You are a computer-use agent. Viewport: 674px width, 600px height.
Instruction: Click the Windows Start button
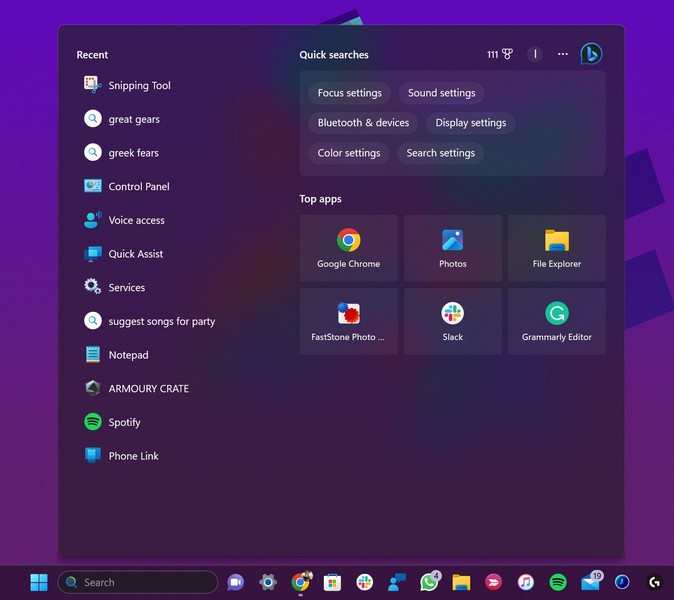(x=39, y=582)
